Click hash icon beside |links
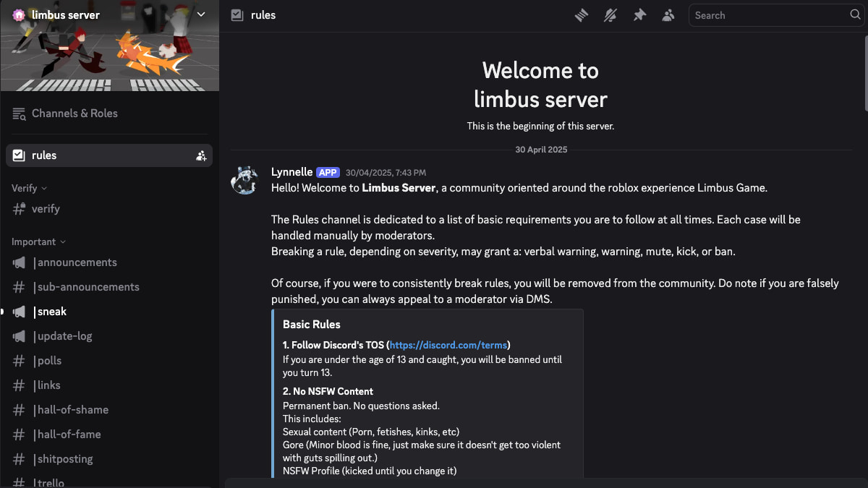Screen dimensions: 868x488 [19, 385]
